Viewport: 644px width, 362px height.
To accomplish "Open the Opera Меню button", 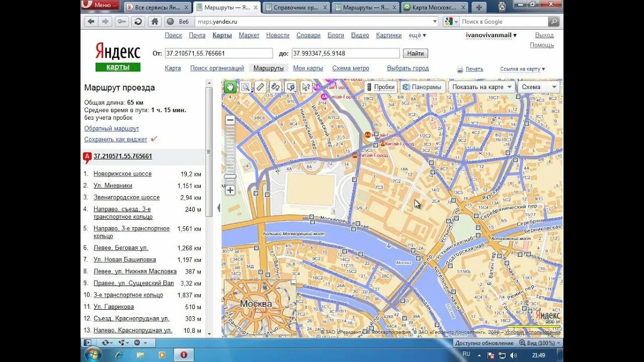I will [x=101, y=5].
